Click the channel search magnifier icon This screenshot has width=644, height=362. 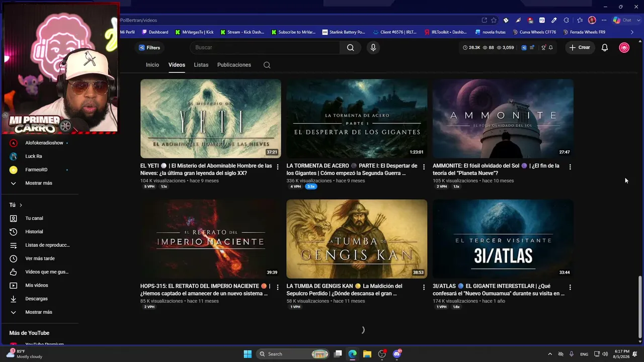tap(267, 65)
